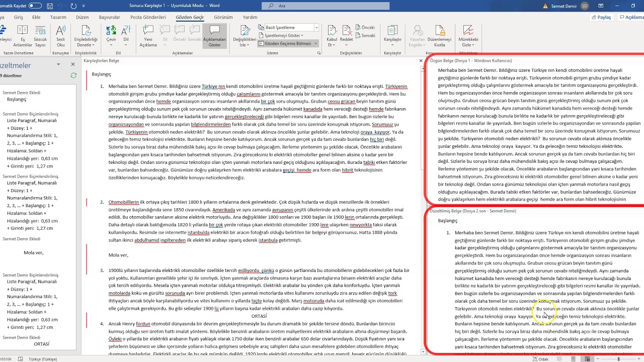Screen dimensions: 644x362
Task: Go to Sonraki change in Değişiklikler
Action: coord(365,35)
